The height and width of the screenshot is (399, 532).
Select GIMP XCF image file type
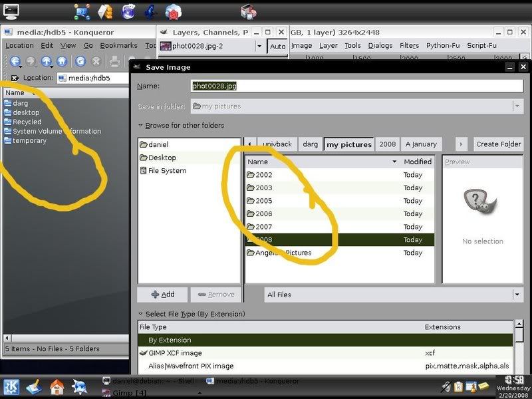click(325, 353)
